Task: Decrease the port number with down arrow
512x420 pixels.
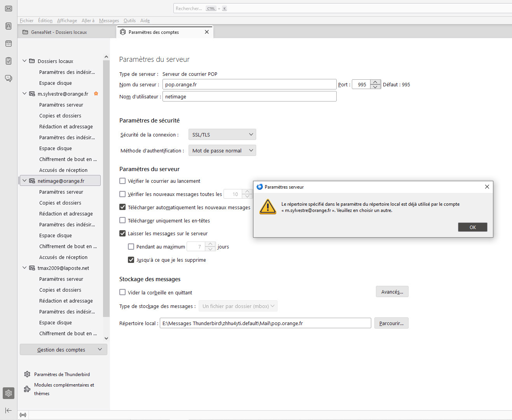Action: click(x=375, y=87)
